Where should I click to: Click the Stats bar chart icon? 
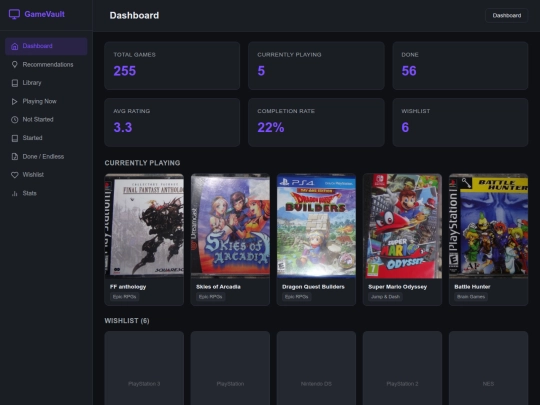tap(14, 193)
